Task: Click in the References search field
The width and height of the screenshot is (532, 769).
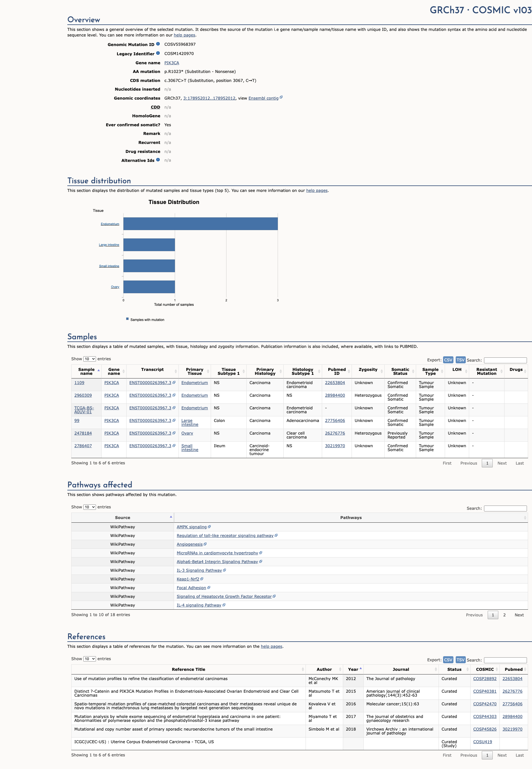Action: coord(505,660)
